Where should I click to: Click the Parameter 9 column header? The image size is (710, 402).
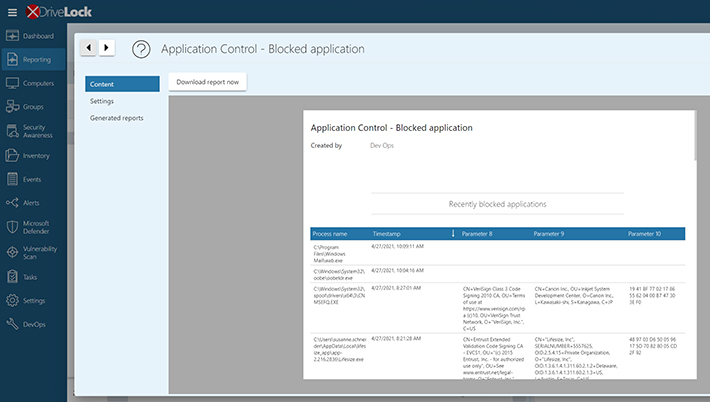click(549, 234)
